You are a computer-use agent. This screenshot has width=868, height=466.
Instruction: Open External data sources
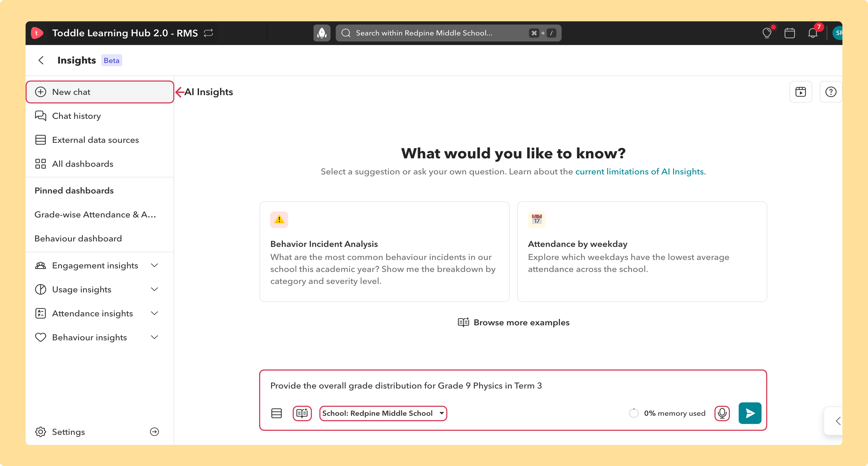(x=100, y=140)
